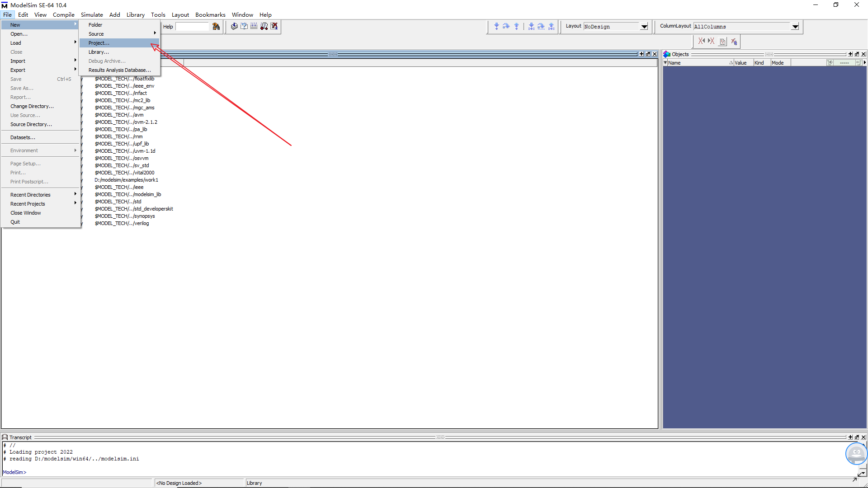Image resolution: width=868 pixels, height=488 pixels.
Task: Choose Project... from New submenu
Action: (x=119, y=43)
